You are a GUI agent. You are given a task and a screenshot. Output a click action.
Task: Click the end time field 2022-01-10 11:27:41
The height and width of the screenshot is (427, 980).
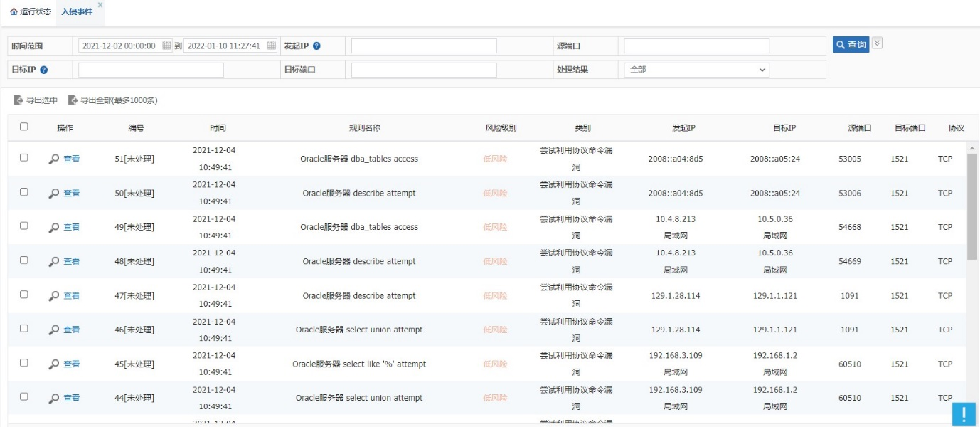(x=230, y=46)
